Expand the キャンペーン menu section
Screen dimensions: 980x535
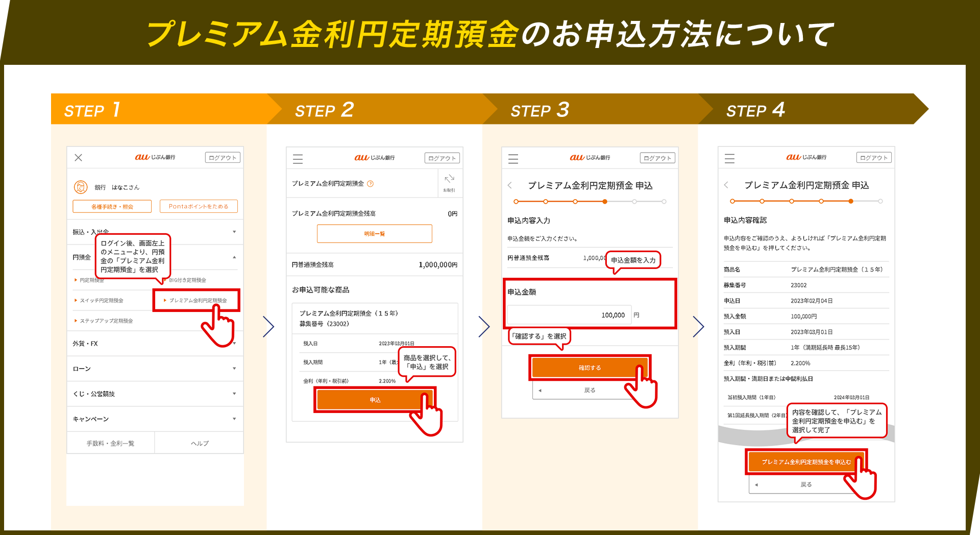click(x=155, y=419)
